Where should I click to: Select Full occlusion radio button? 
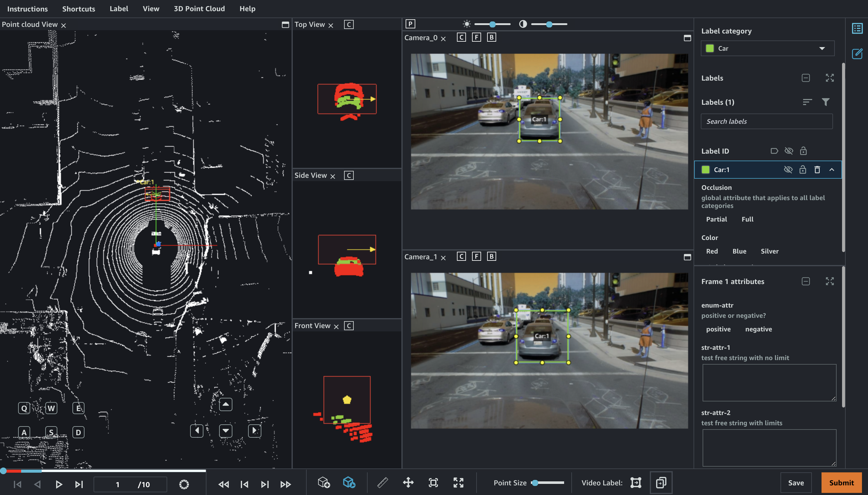(747, 219)
